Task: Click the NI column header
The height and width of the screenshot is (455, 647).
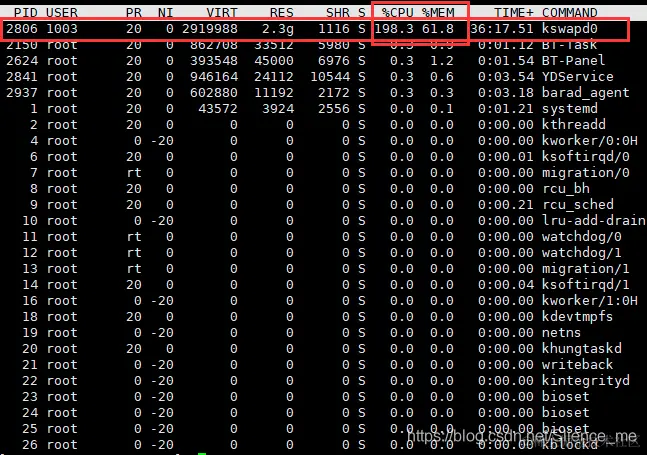Action: point(165,12)
